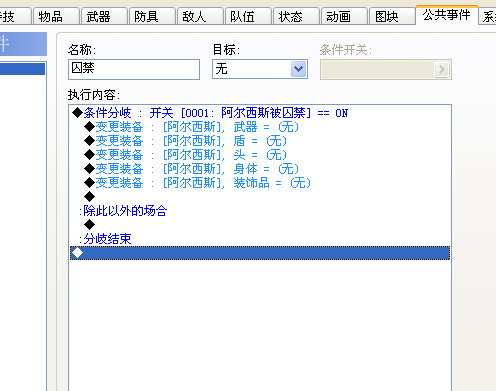Click the 条件开关 arrow button
496x391 pixels.
tap(442, 69)
